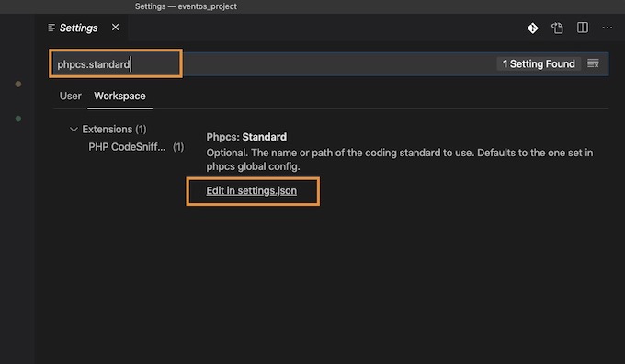Viewport: 625px width, 364px height.
Task: Select the PHP CodeSniff... extension entry
Action: (x=127, y=147)
